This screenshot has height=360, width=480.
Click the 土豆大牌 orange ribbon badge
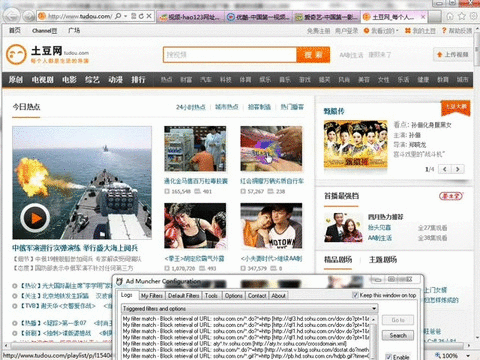click(x=456, y=107)
